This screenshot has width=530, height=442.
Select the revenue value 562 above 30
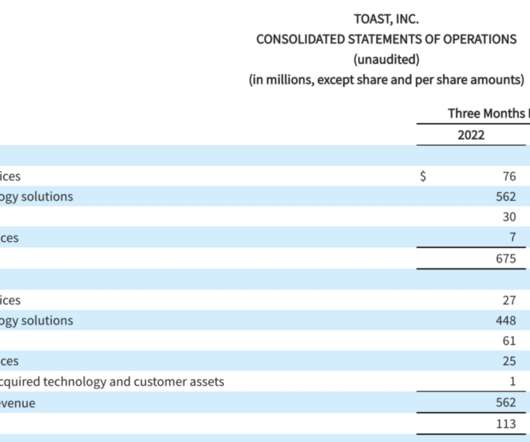pyautogui.click(x=506, y=196)
